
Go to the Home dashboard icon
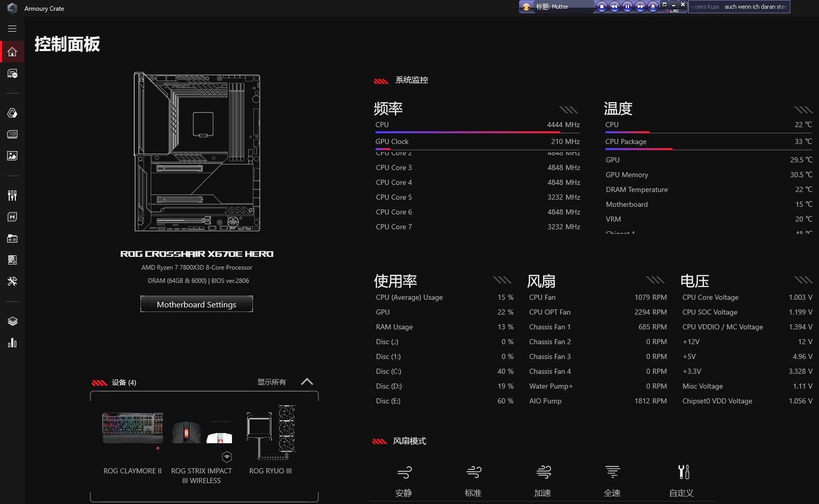[12, 52]
